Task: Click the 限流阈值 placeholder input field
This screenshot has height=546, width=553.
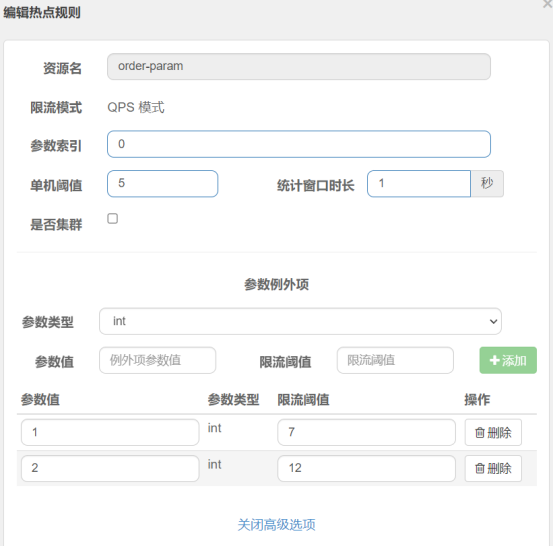Action: point(395,360)
